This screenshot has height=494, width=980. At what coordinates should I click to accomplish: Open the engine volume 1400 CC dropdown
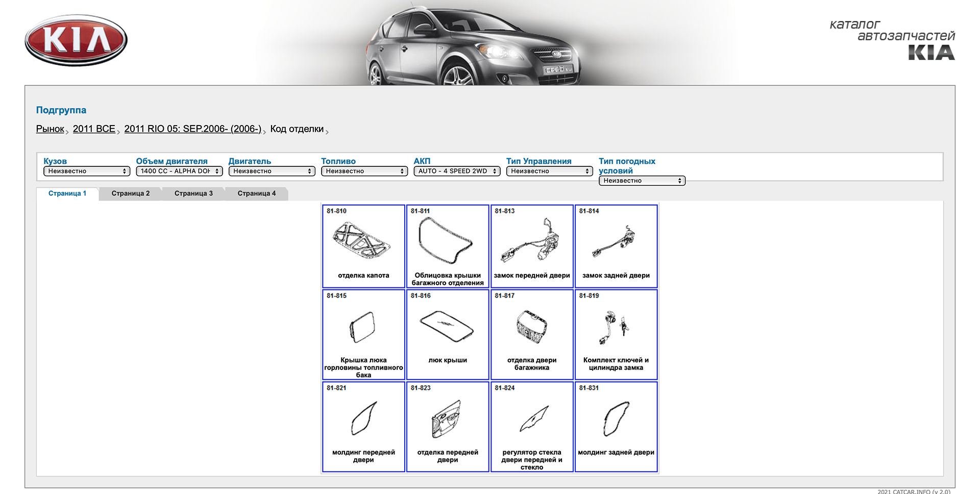(179, 171)
